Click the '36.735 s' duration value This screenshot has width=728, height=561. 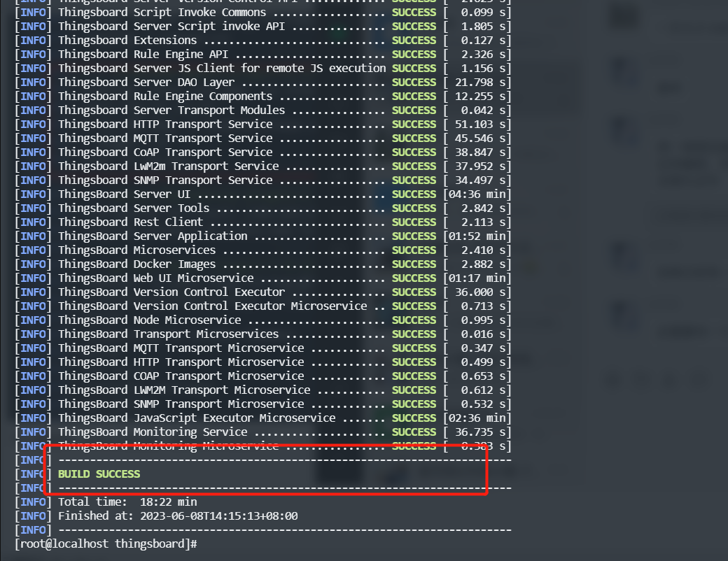pos(480,432)
